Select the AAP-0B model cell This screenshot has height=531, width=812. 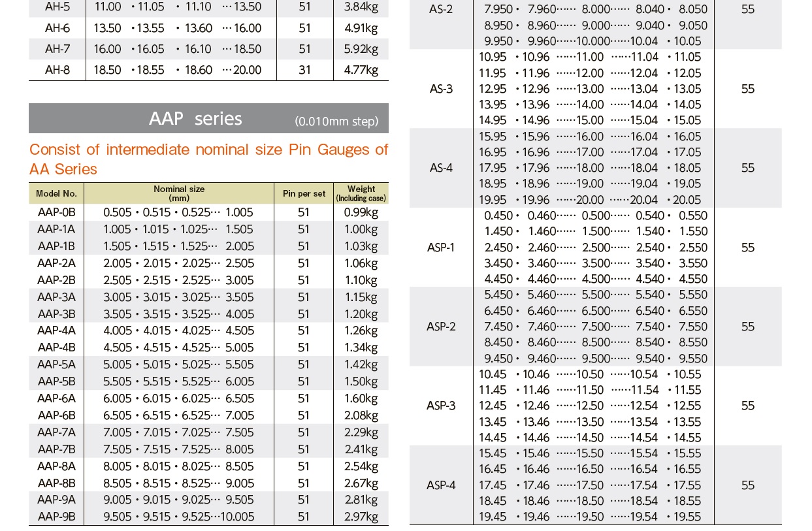point(57,212)
